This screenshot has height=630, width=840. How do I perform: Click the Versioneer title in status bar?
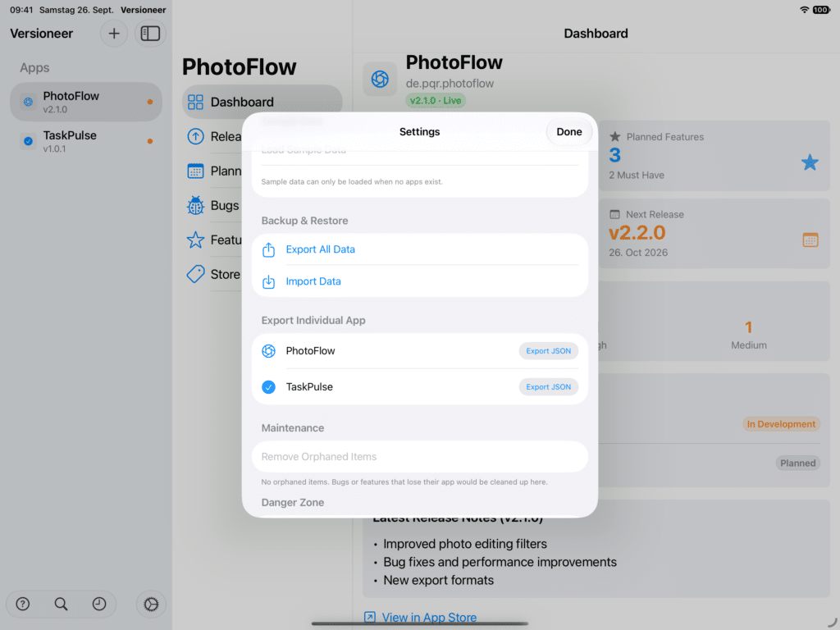pos(143,10)
